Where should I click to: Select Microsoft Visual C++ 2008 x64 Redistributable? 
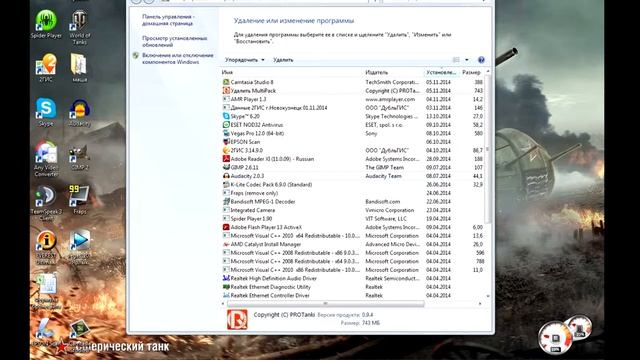click(x=353, y=261)
